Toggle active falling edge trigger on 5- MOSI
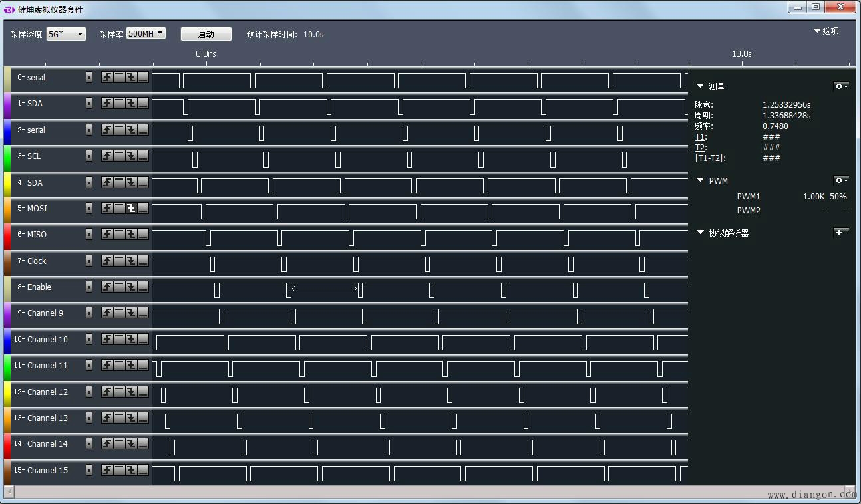 (x=131, y=209)
